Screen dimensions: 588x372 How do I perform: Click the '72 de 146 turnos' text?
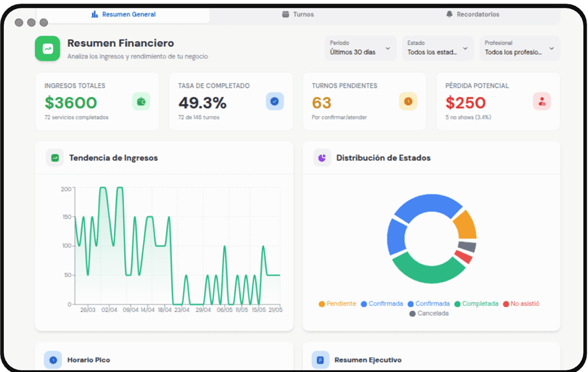199,117
